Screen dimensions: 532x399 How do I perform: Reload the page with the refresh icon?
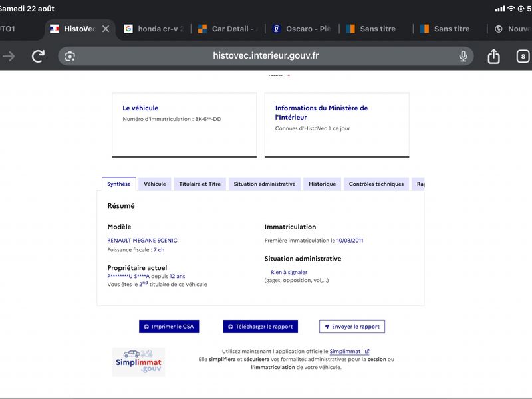coord(38,56)
